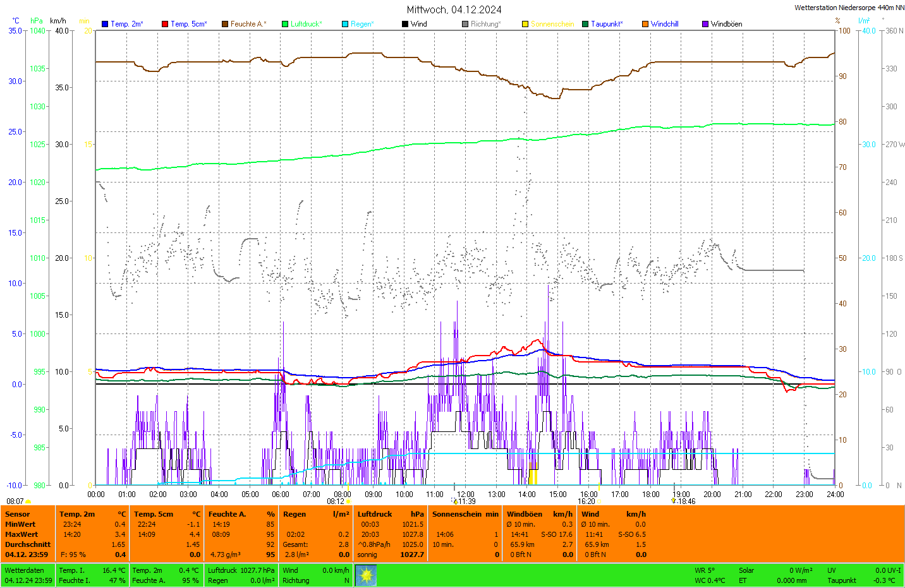This screenshot has height=588, width=905.
Task: Click the black Wind legend square
Action: point(405,24)
